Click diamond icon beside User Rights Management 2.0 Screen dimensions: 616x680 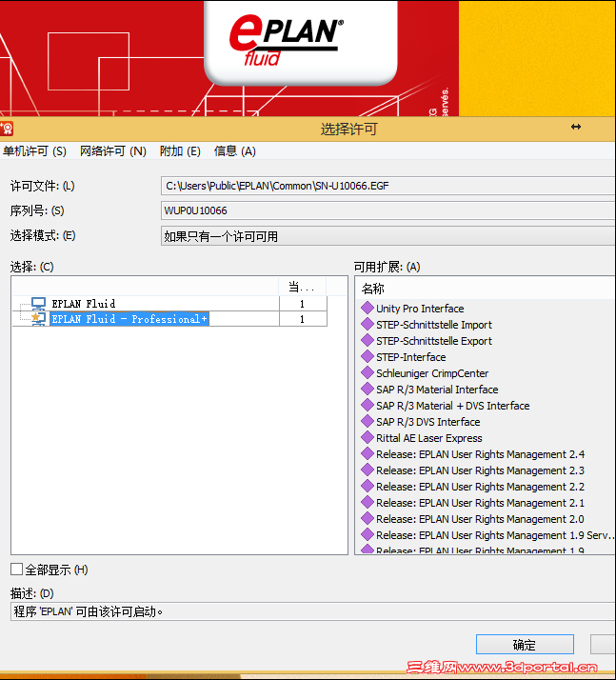[x=368, y=518]
